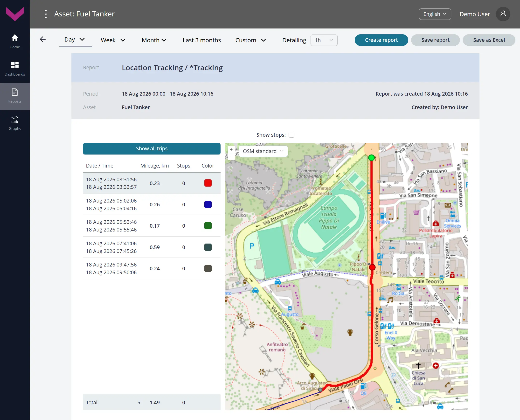Zoom in on the map

[231, 149]
